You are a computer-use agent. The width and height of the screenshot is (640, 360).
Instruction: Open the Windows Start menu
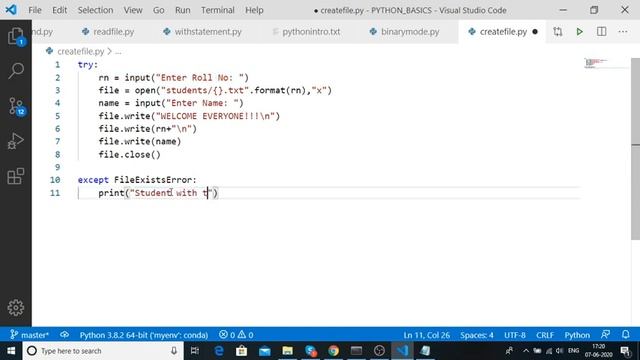[x=11, y=351]
